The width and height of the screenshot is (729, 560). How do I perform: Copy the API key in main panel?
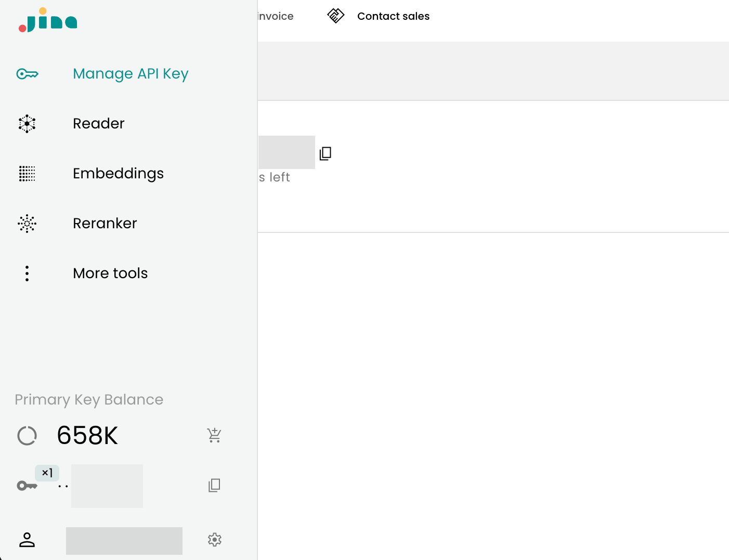[x=326, y=153]
